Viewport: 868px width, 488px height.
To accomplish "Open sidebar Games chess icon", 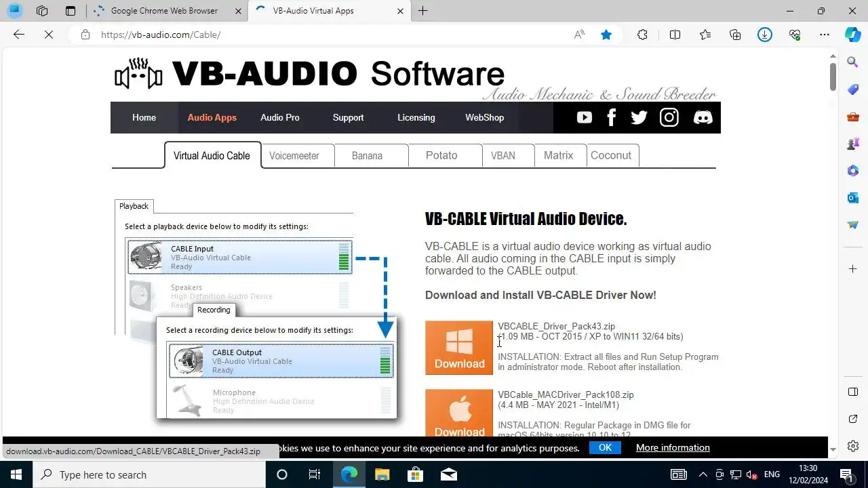I will point(853,144).
